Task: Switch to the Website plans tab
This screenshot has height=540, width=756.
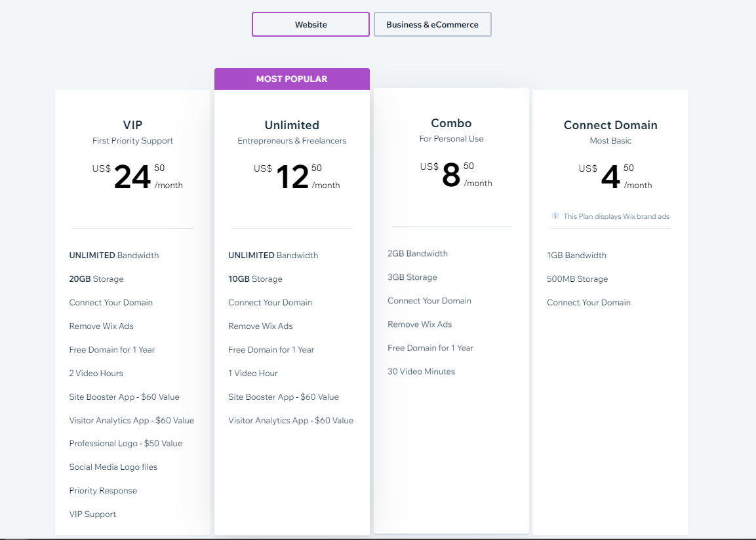Action: tap(311, 24)
